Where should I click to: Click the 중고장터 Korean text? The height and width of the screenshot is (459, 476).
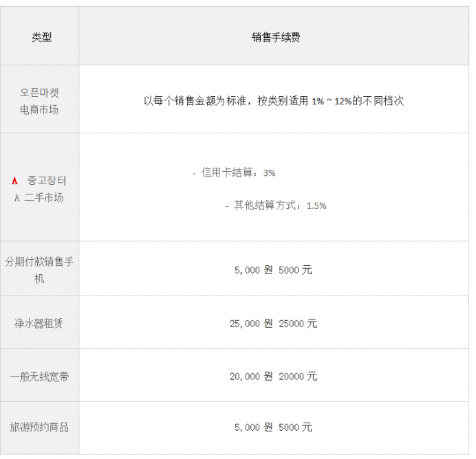click(x=47, y=181)
